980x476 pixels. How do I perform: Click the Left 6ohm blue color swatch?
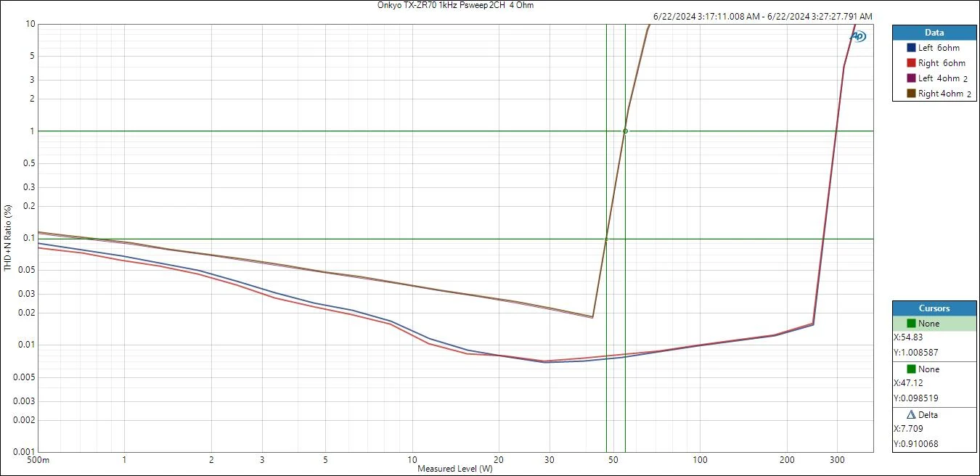[911, 48]
